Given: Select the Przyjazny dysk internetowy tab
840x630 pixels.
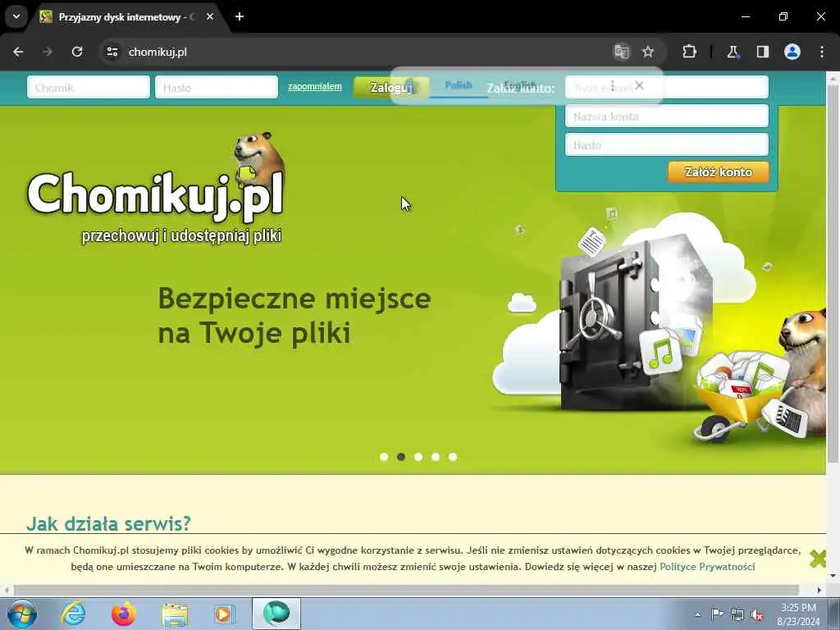Looking at the screenshot, I should pos(127,17).
